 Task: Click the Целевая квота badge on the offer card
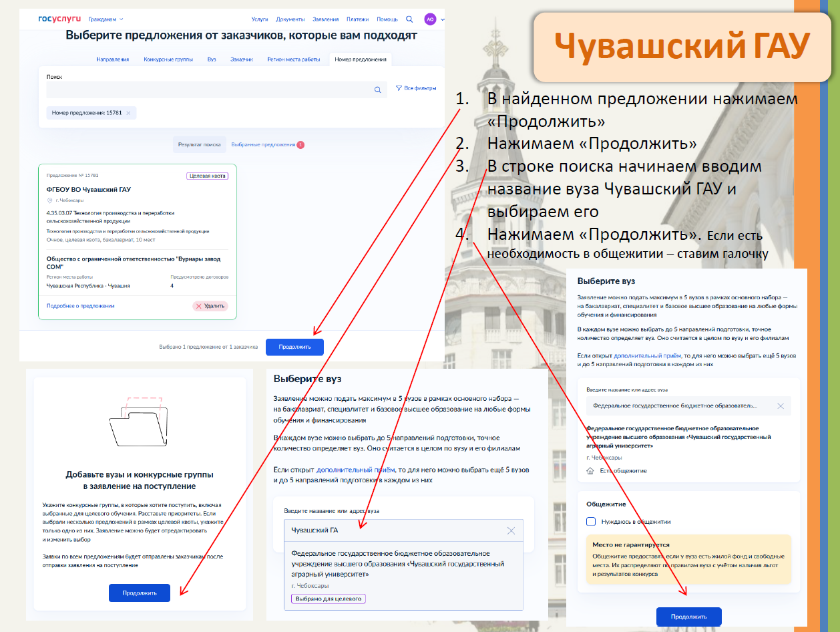click(208, 176)
